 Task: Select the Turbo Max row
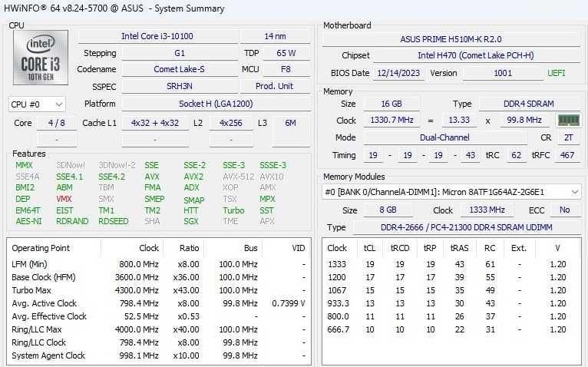(x=154, y=290)
